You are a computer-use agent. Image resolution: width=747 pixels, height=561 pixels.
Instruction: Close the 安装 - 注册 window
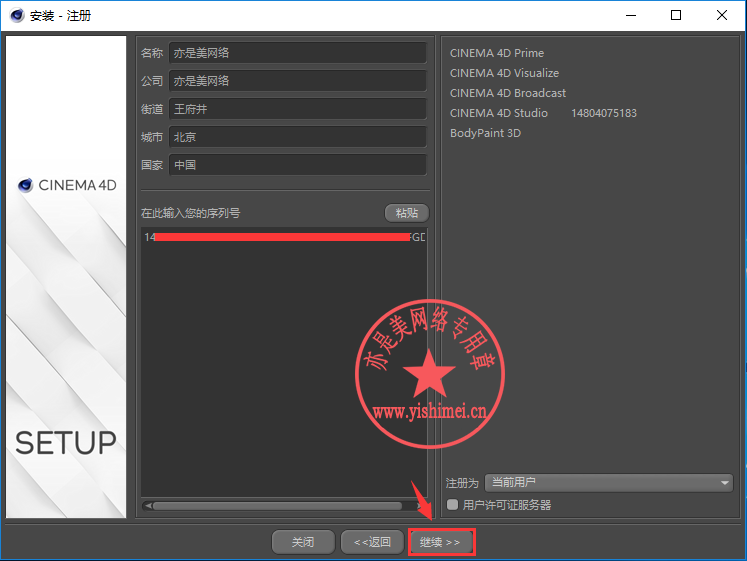click(x=721, y=15)
